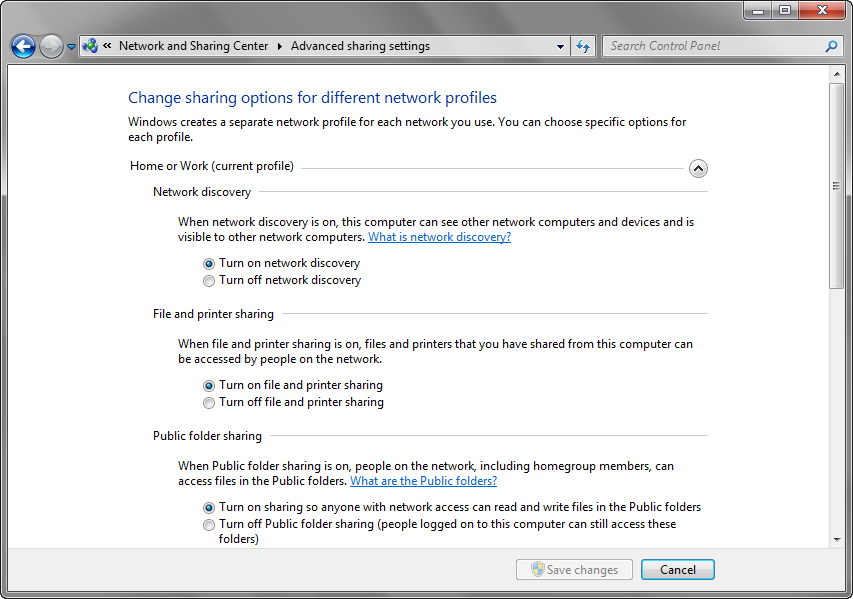Collapse the Home or Work profile section
This screenshot has width=853, height=599.
pos(698,169)
